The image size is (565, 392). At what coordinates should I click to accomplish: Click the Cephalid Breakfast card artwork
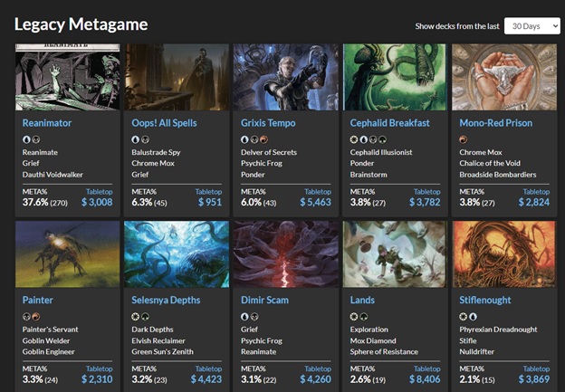[395, 77]
